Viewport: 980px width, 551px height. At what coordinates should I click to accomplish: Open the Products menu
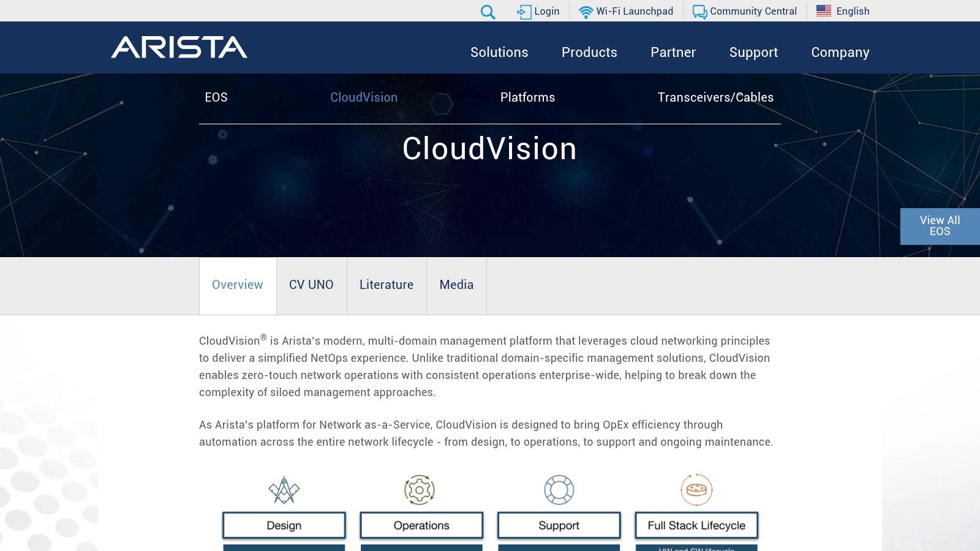click(x=589, y=52)
